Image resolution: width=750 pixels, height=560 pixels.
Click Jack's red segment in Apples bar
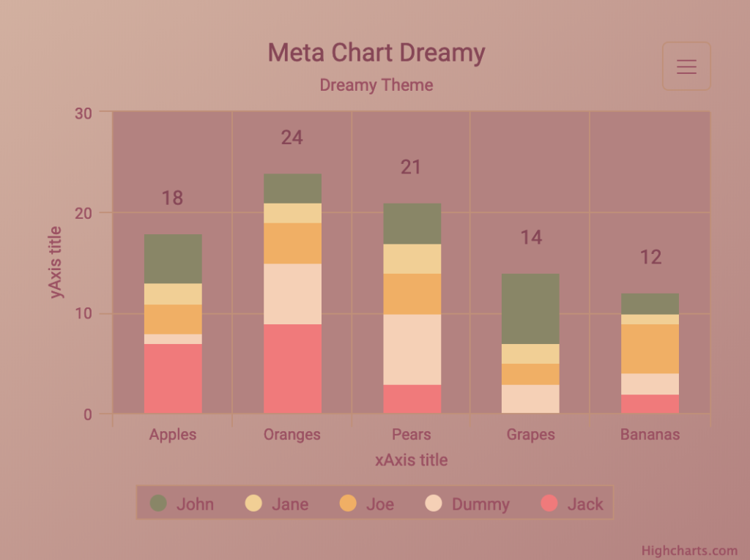coord(173,378)
